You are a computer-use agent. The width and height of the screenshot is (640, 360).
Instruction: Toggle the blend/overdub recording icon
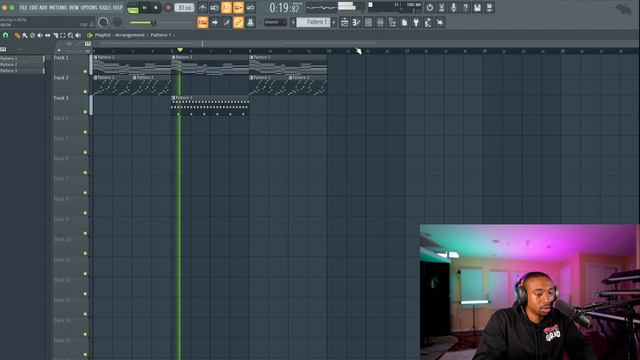tap(238, 8)
